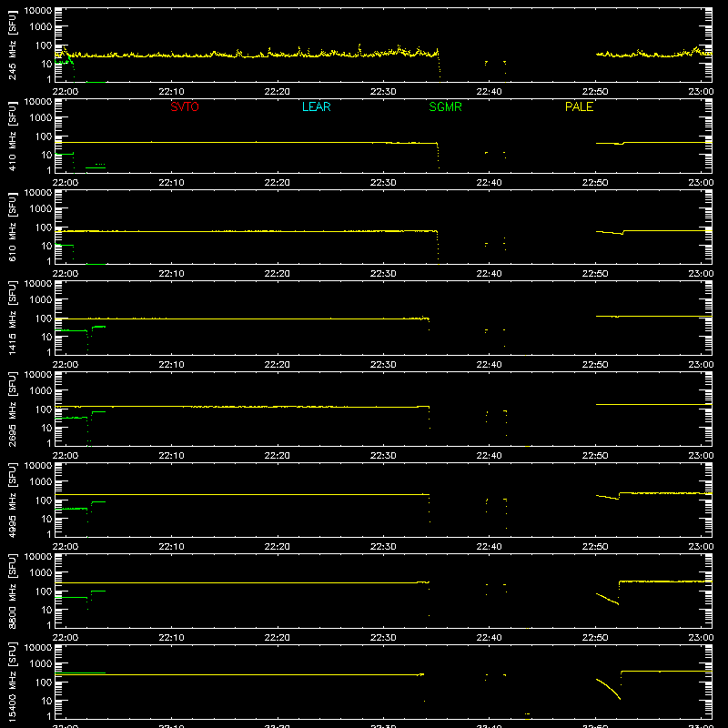Screen dimensions: 728x728
Task: Click the cyan LEAR station label
Action: tap(316, 106)
